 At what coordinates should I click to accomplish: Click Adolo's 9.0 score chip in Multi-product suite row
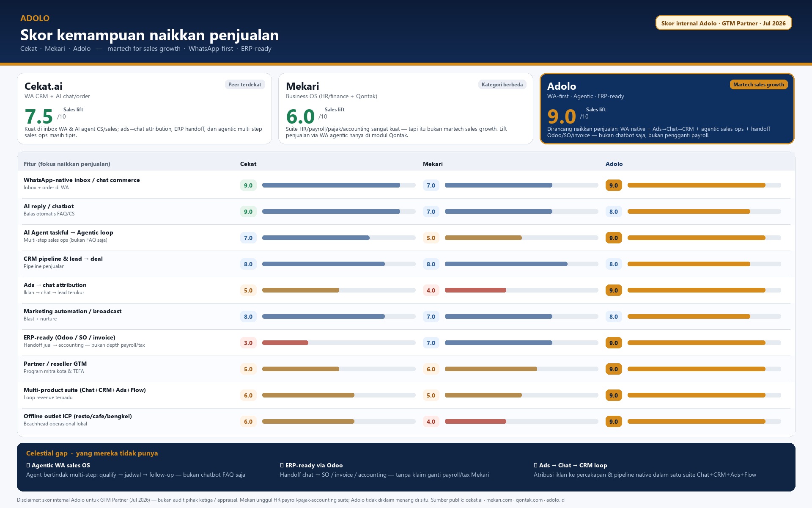[614, 395]
